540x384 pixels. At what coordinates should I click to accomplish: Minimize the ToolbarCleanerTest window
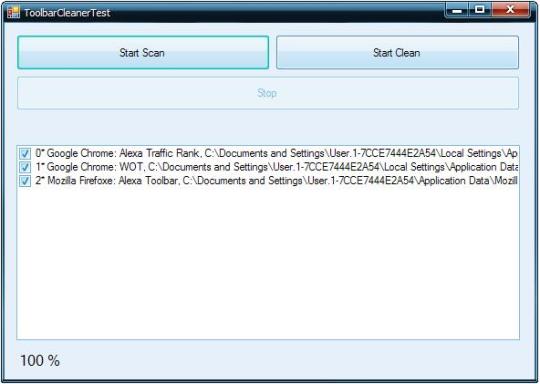457,10
